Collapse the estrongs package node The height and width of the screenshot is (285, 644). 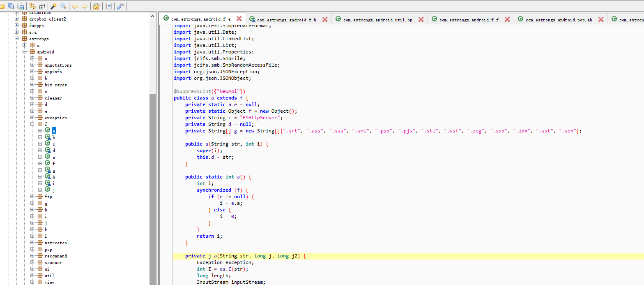click(17, 39)
